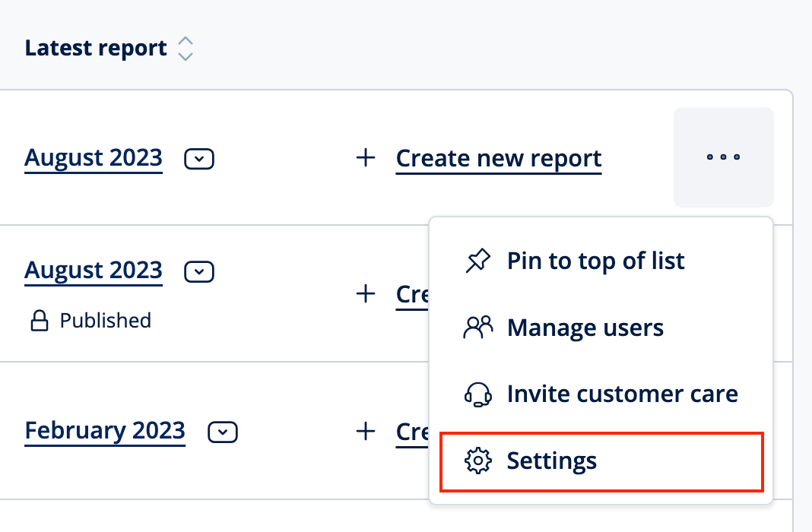Open the first August 2023 report
The image size is (812, 532).
click(x=94, y=157)
